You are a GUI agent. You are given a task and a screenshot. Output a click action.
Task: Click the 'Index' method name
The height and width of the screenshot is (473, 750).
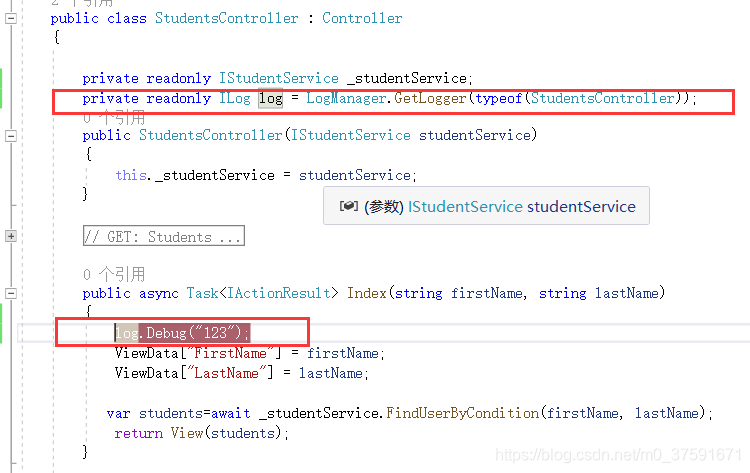point(366,293)
